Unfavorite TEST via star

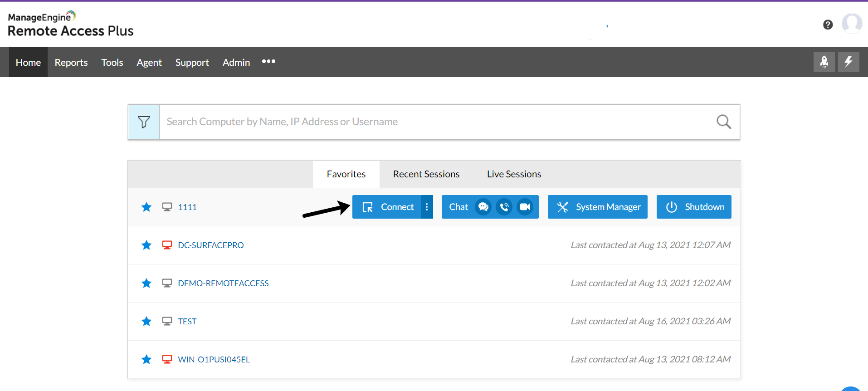point(146,322)
